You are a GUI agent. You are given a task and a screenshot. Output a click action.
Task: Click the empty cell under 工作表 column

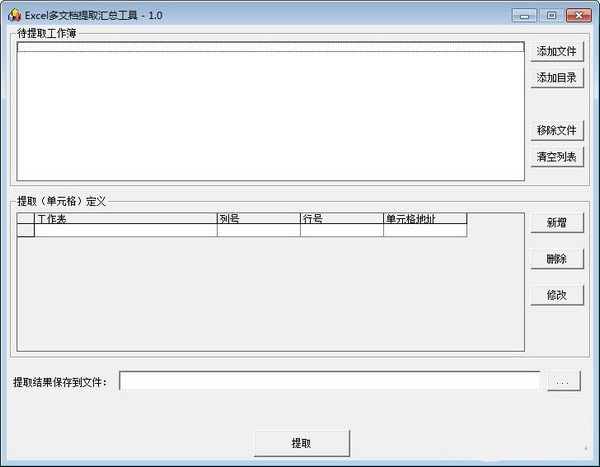click(x=126, y=230)
